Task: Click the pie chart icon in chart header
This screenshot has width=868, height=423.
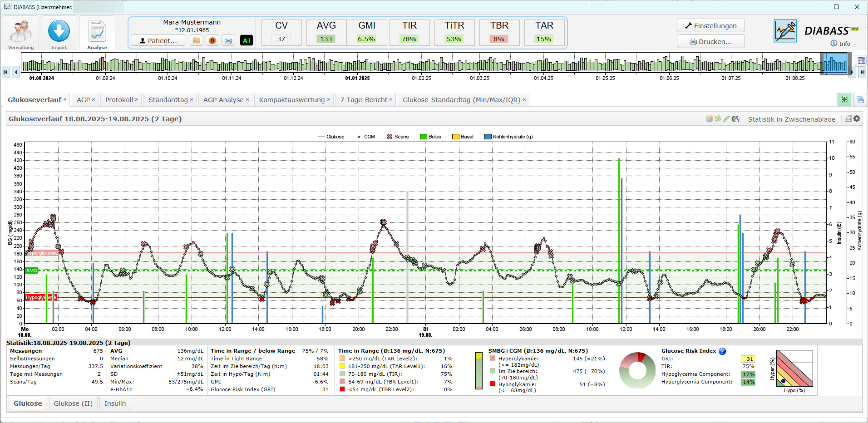Action: click(710, 119)
